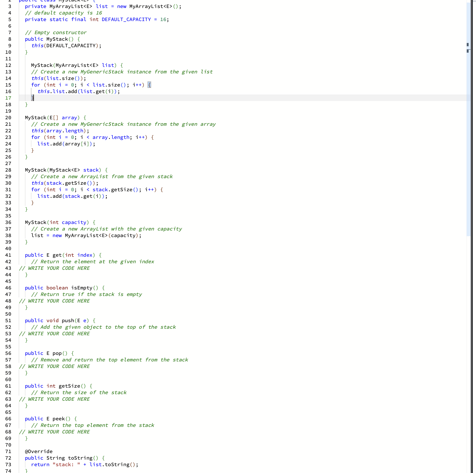Click the lower scrollbar marker below the first one
Viewport: 476px width, 473px height.
pos(468,51)
